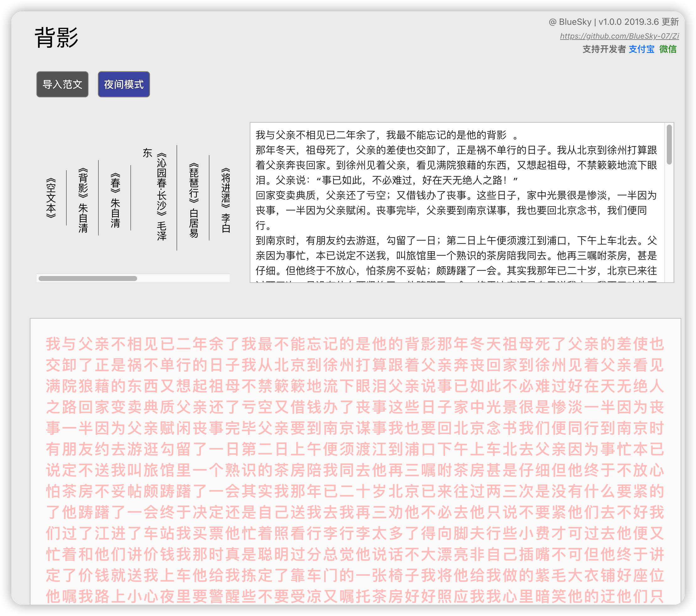Select 《琵琶行》 白居易 sample
This screenshot has height=616, width=696.
(x=193, y=200)
